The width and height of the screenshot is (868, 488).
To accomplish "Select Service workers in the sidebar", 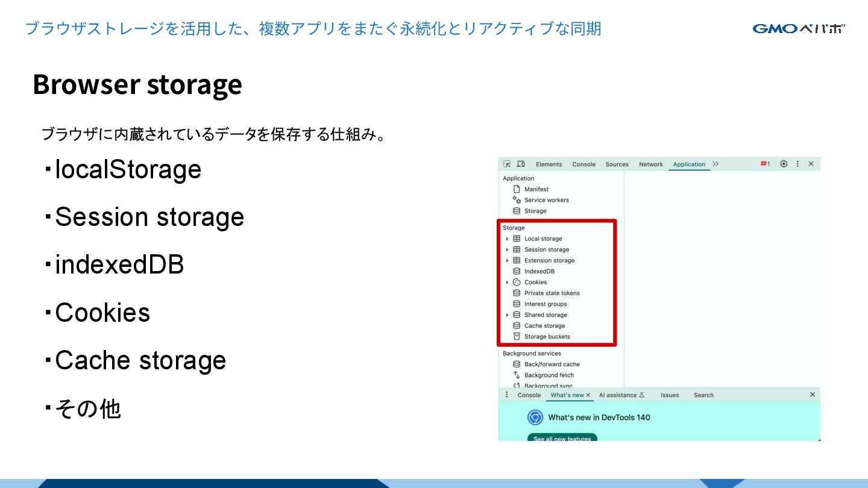I will (x=547, y=200).
